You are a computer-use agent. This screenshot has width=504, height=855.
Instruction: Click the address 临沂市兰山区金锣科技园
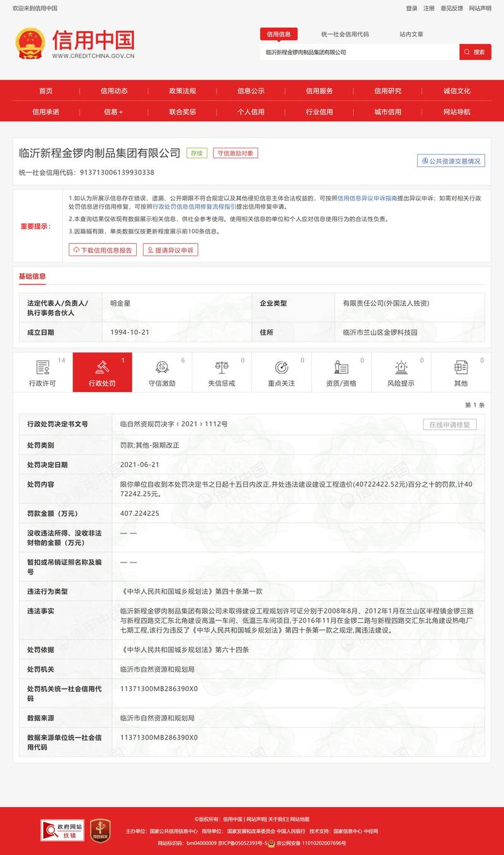[x=380, y=332]
